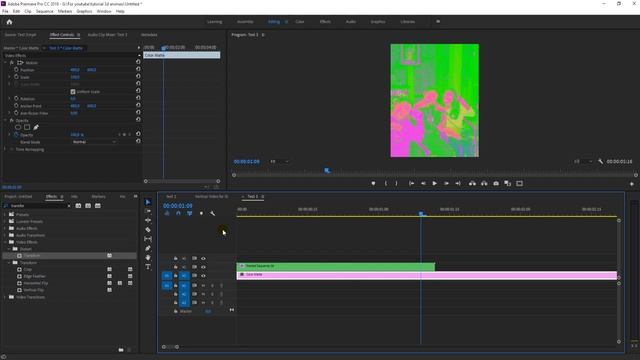The height and width of the screenshot is (360, 640).
Task: Toggle Snap in timeline
Action: [178, 213]
